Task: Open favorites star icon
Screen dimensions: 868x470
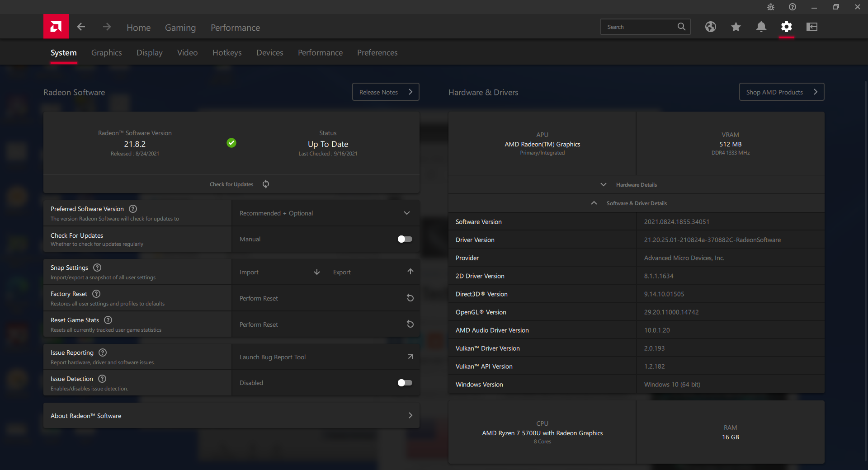Action: [x=736, y=27]
